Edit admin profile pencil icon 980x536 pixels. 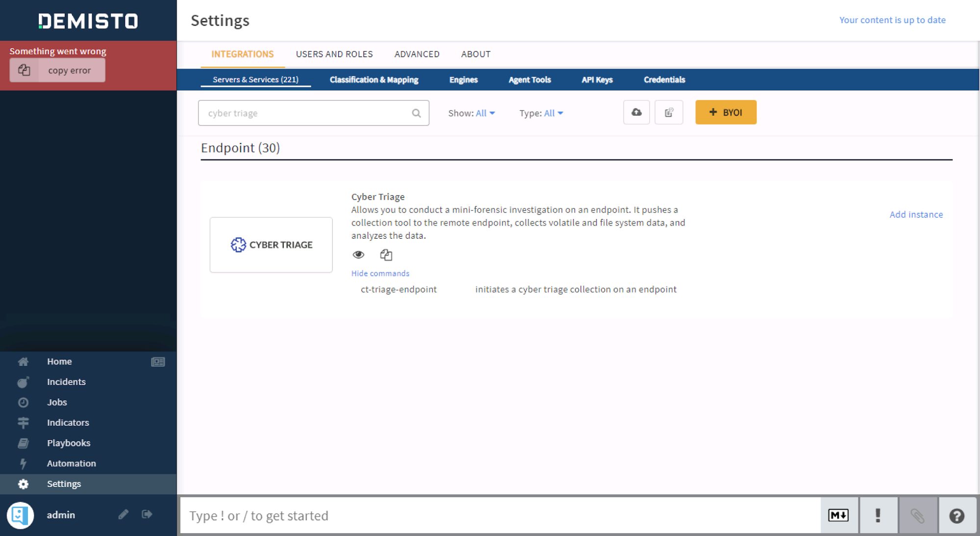(x=123, y=514)
